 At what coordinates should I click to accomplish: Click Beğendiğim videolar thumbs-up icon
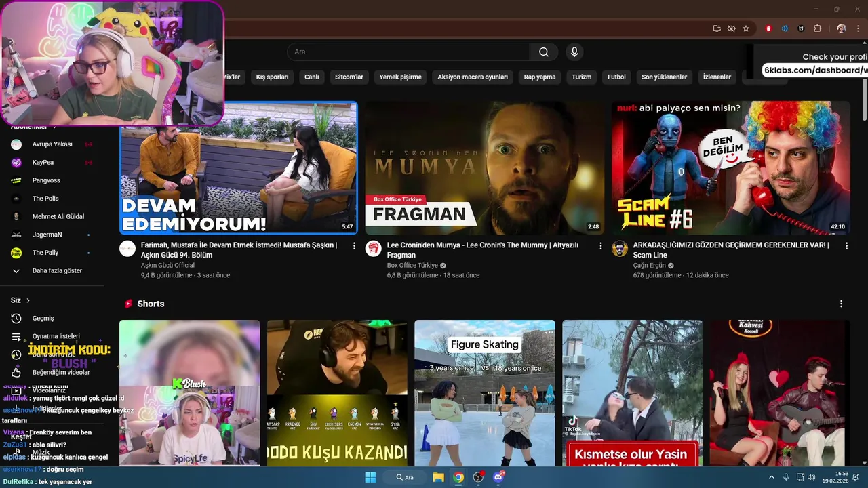coord(16,372)
